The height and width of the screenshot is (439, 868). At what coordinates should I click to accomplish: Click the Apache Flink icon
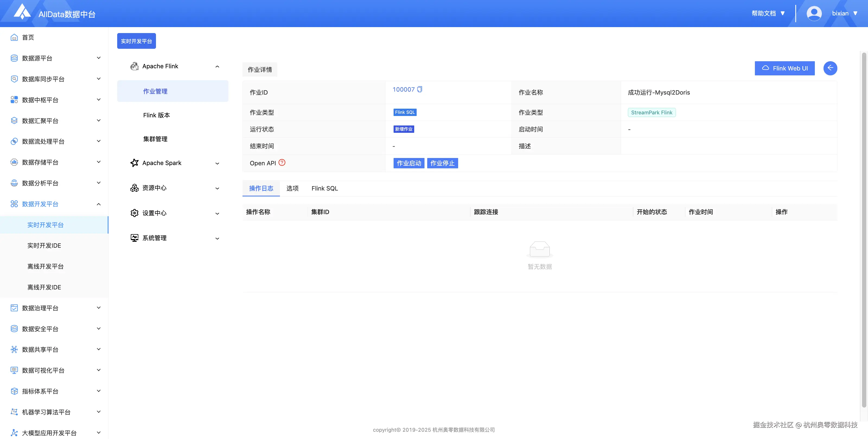click(135, 66)
